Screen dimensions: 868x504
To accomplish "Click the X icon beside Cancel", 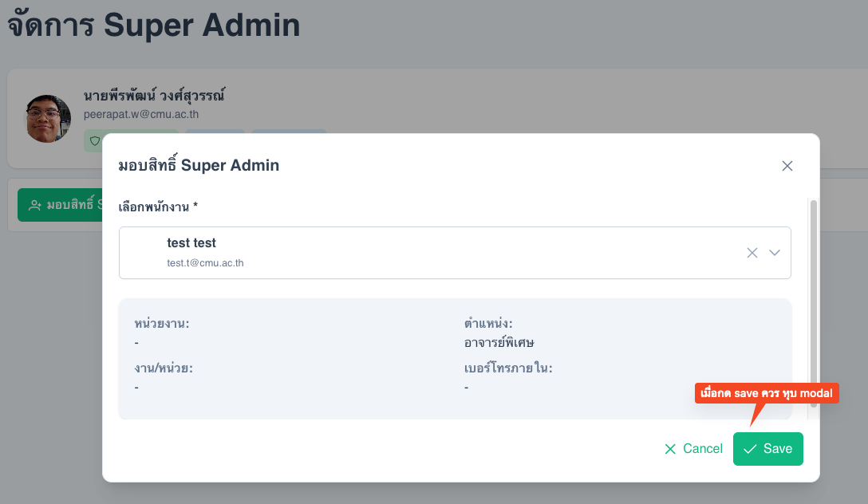I will [x=670, y=449].
